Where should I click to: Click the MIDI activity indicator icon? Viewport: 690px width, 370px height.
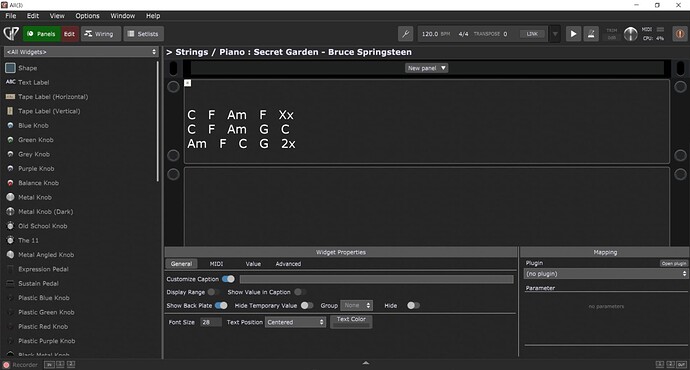(661, 29)
